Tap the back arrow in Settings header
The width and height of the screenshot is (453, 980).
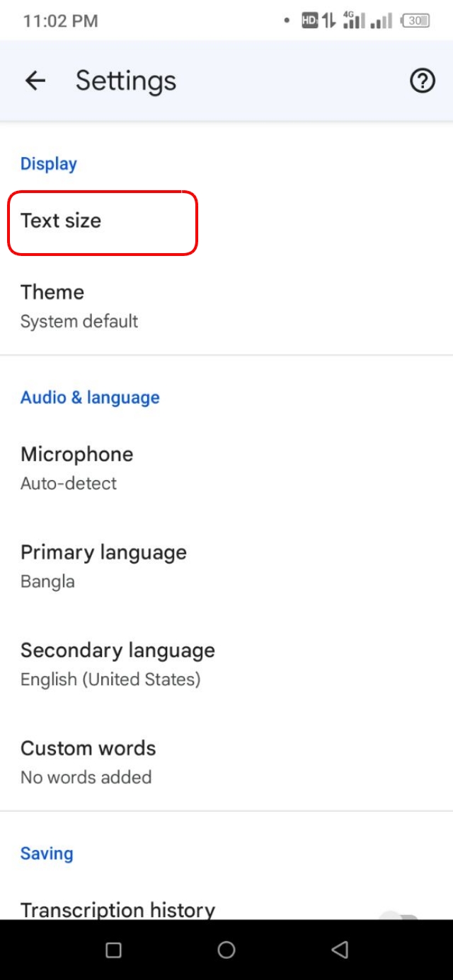[35, 81]
